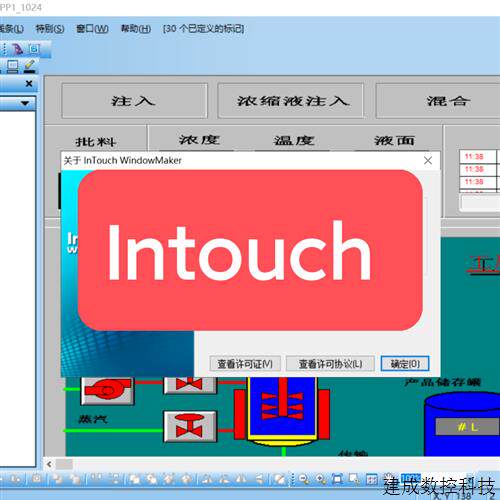Select the 浓度 label
The height and width of the screenshot is (500, 500).
click(x=199, y=140)
